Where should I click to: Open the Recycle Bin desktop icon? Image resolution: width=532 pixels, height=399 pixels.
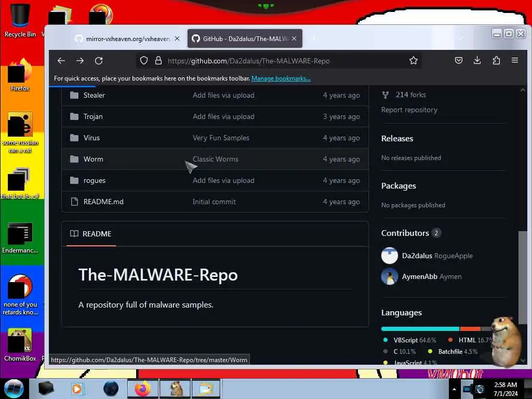point(20,20)
